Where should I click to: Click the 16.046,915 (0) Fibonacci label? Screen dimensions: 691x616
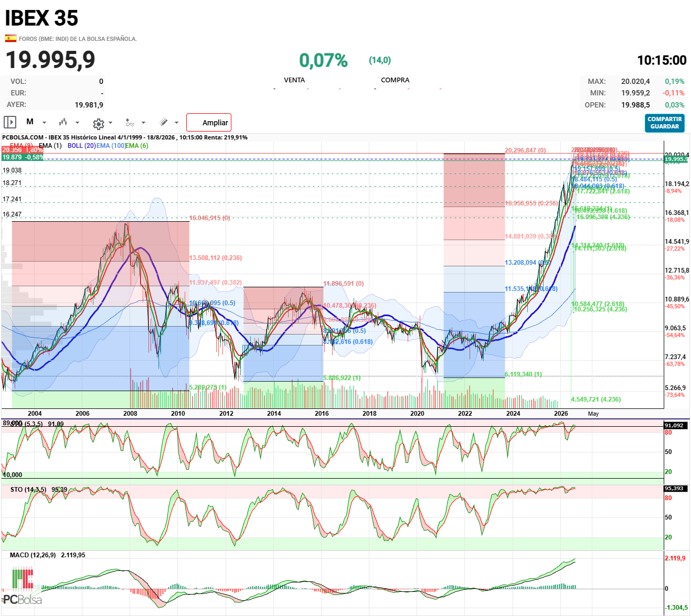click(x=210, y=218)
